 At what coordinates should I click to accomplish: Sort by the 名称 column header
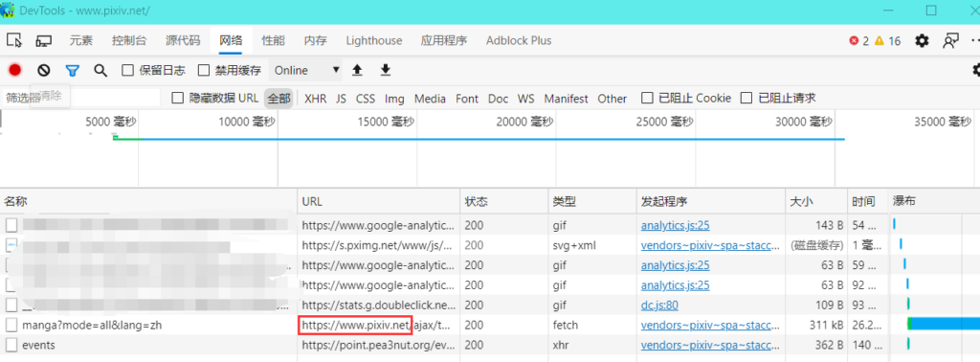click(x=148, y=202)
